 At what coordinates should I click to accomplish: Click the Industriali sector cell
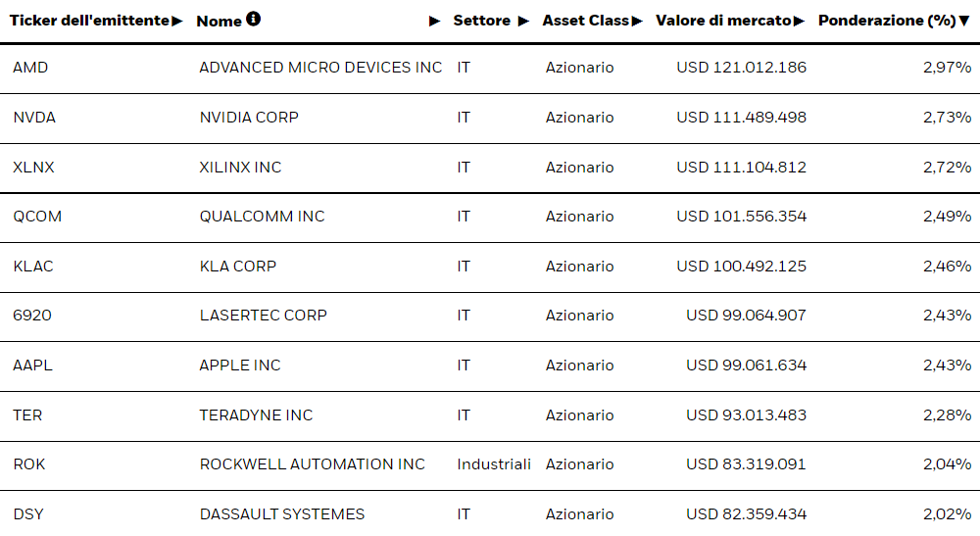pyautogui.click(x=494, y=464)
